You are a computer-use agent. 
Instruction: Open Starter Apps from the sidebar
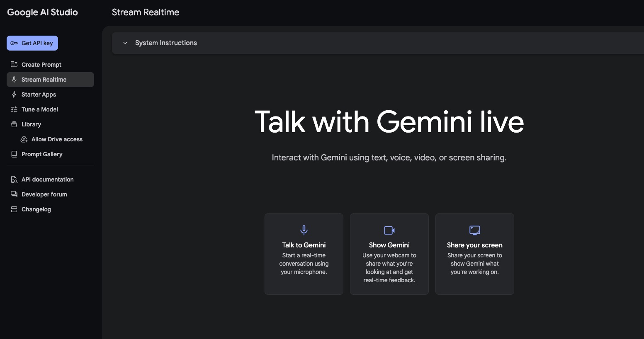coord(50,94)
